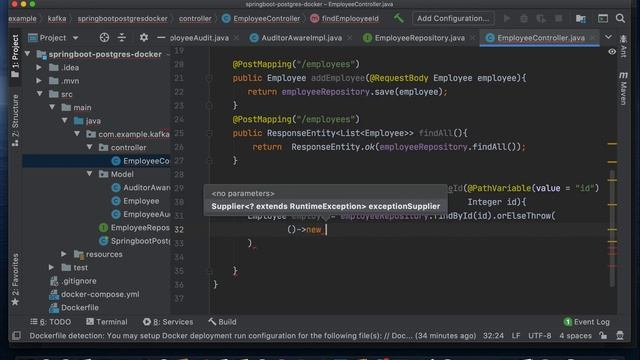
Task: Click the tool windows quick-access icon at bottom left
Action: click(x=16, y=336)
